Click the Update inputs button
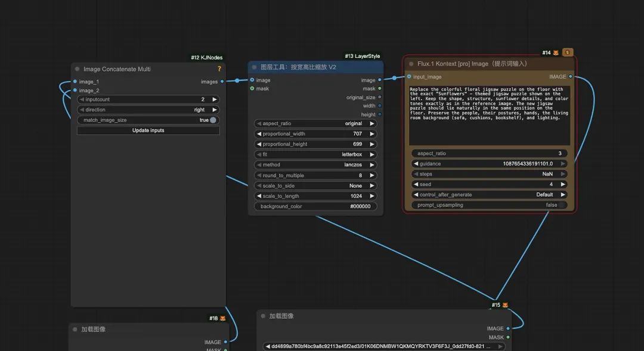Viewport: 644px width, 351px height. tap(148, 130)
